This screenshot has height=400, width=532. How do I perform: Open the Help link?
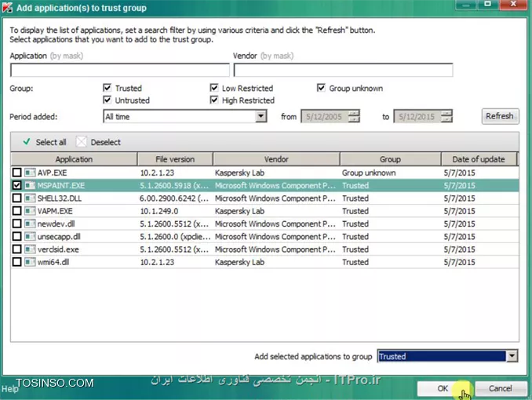[9, 389]
